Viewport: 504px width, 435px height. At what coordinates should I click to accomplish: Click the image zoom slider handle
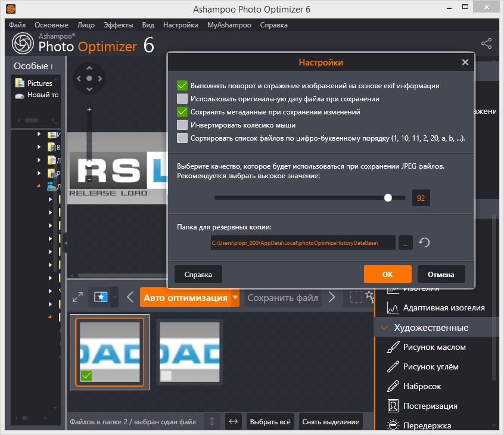pyautogui.click(x=89, y=164)
